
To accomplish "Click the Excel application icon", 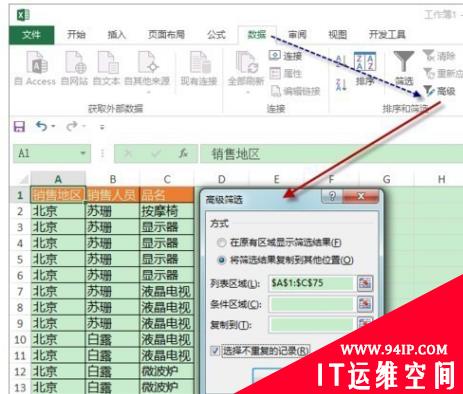I will click(23, 15).
